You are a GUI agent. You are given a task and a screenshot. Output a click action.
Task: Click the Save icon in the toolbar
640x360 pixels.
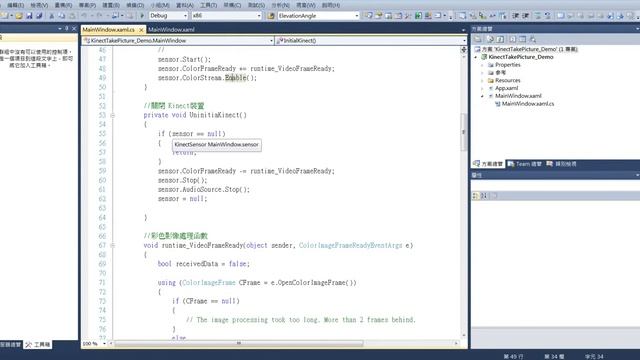click(29, 16)
